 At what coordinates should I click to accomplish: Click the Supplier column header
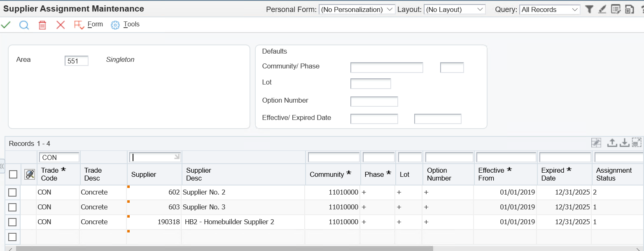(x=154, y=174)
